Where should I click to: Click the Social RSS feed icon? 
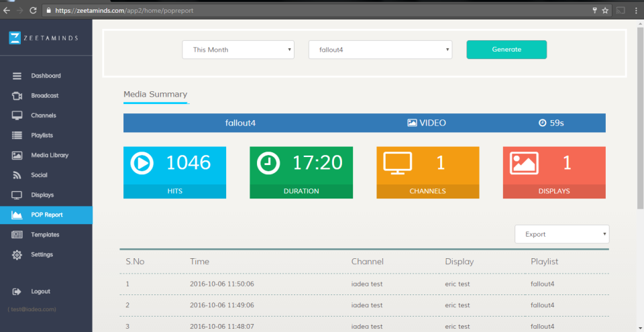(x=17, y=176)
